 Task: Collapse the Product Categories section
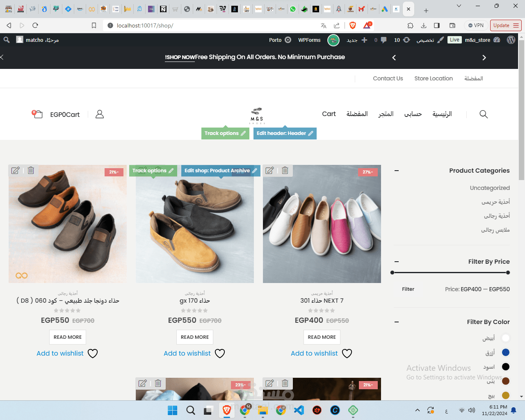pyautogui.click(x=396, y=171)
